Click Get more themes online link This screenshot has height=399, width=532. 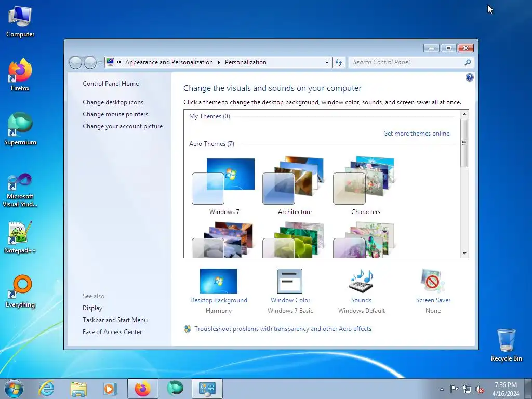point(416,134)
